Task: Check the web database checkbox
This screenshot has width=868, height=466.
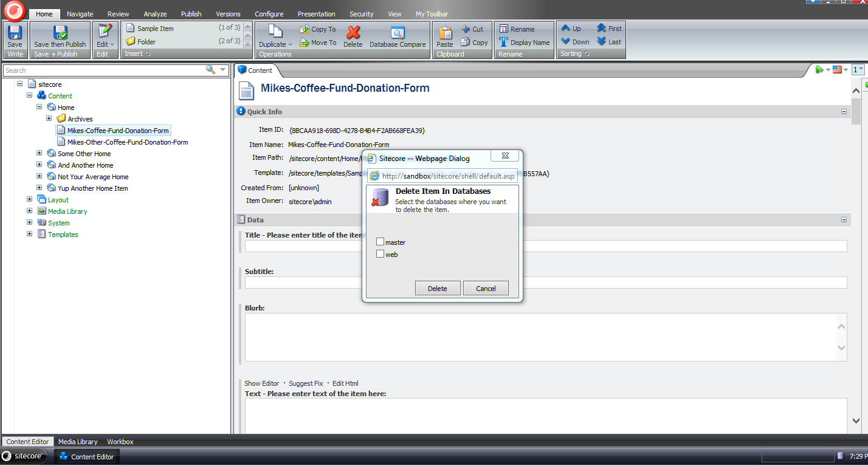Action: [x=381, y=254]
